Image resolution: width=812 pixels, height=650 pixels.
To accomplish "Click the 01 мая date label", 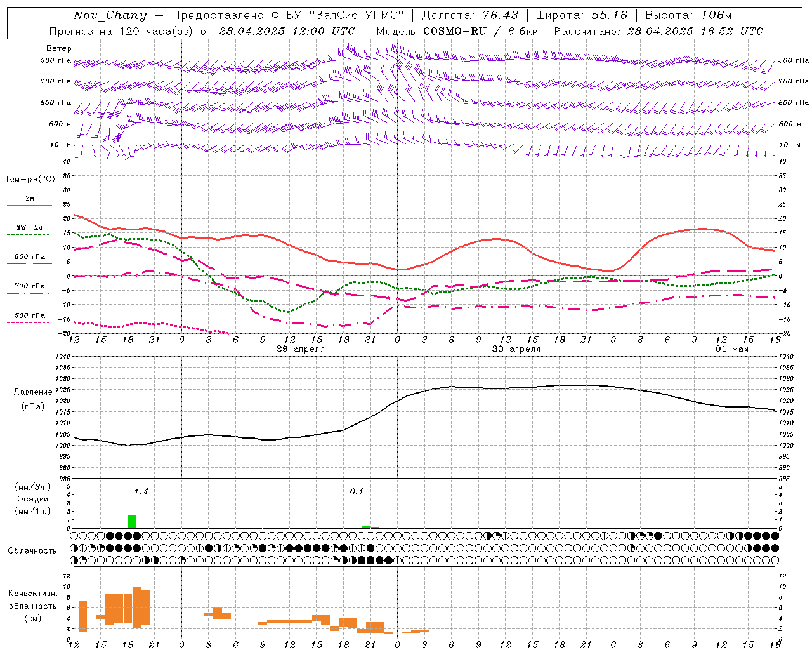I will click(732, 349).
